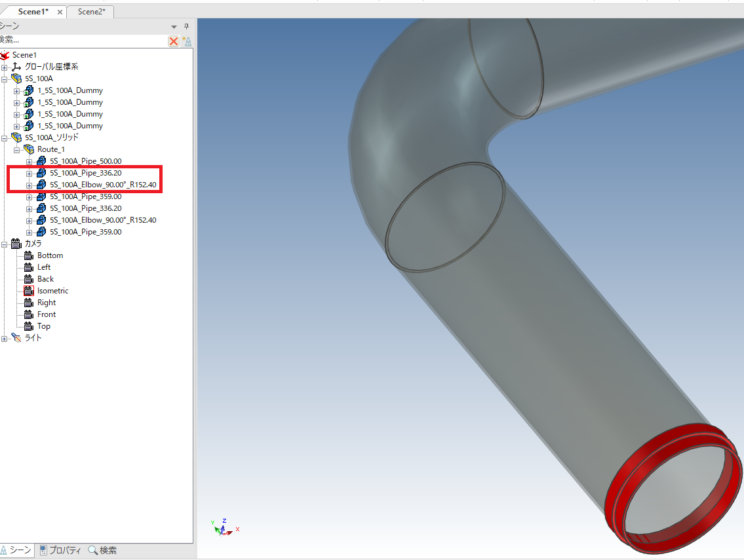This screenshot has width=744, height=560.
Task: Click in the 検索 search field
Action: pos(82,41)
